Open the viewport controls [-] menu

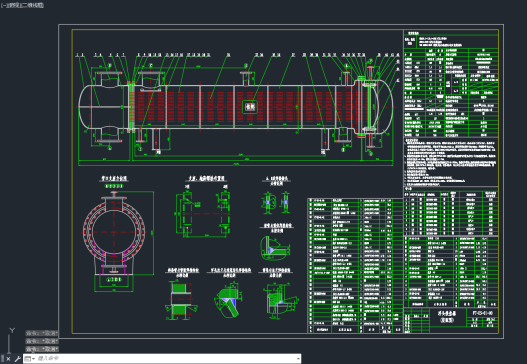pyautogui.click(x=3, y=5)
